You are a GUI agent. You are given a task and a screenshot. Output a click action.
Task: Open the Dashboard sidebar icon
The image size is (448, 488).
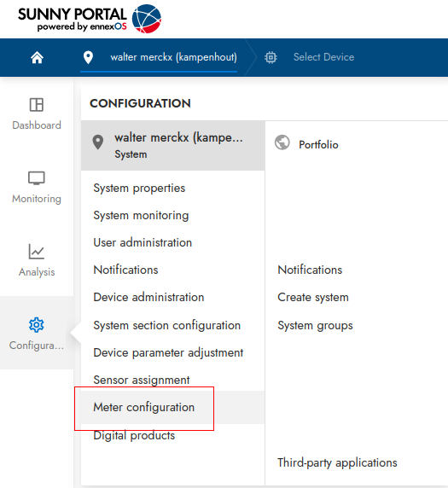click(37, 105)
